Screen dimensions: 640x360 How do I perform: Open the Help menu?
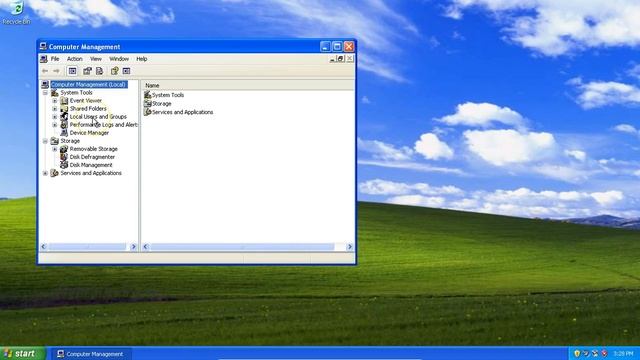click(142, 59)
